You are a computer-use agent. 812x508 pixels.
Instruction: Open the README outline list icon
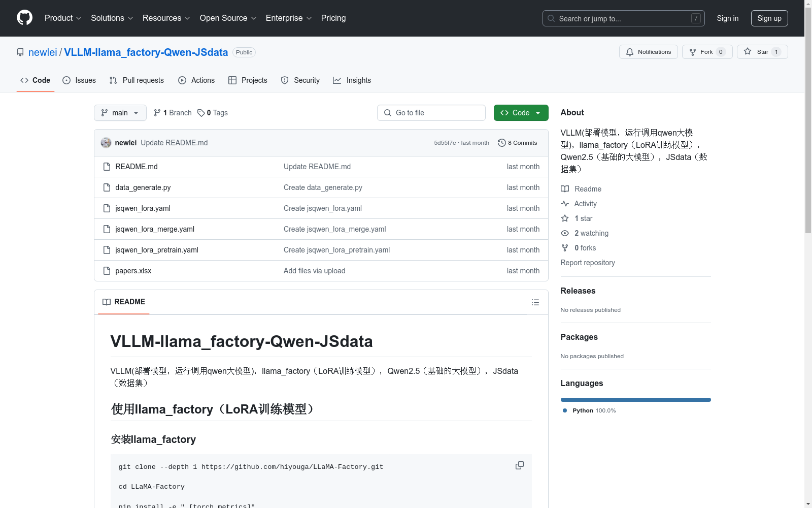(x=535, y=302)
